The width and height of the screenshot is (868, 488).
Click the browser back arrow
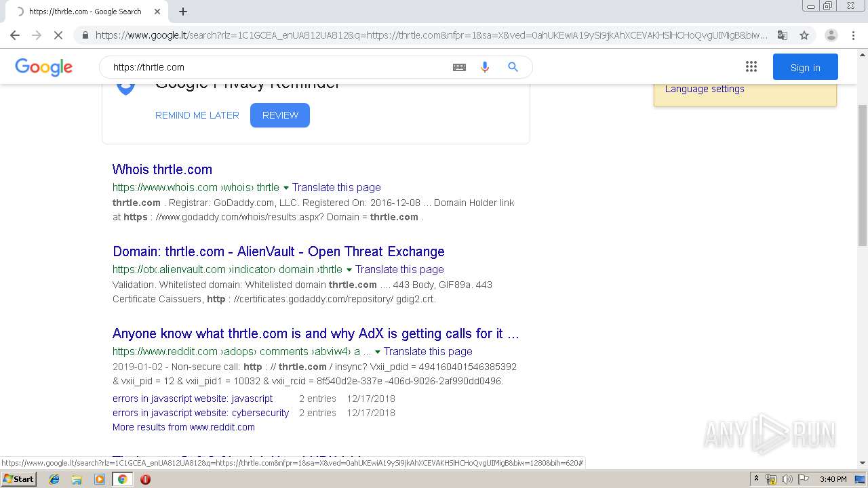pos(15,35)
